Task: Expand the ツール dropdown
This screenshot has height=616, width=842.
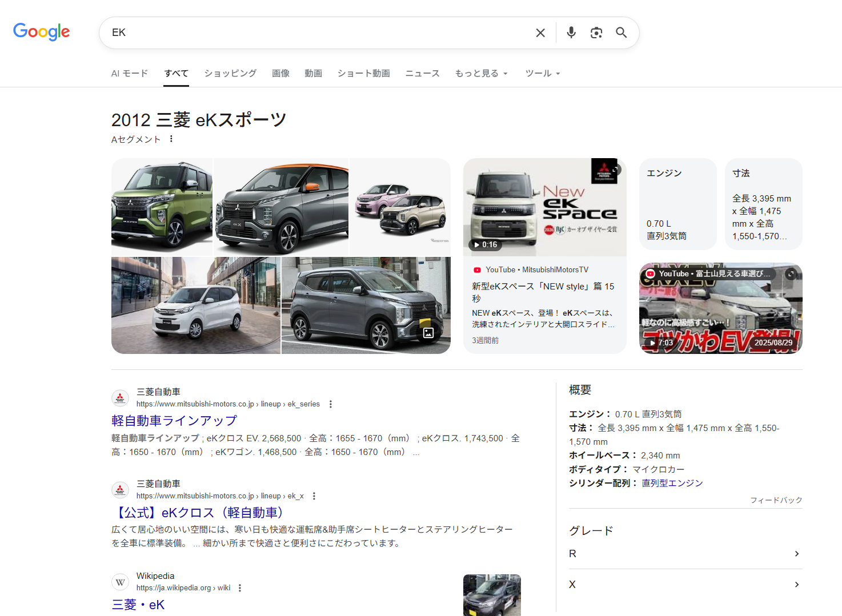Action: click(543, 73)
